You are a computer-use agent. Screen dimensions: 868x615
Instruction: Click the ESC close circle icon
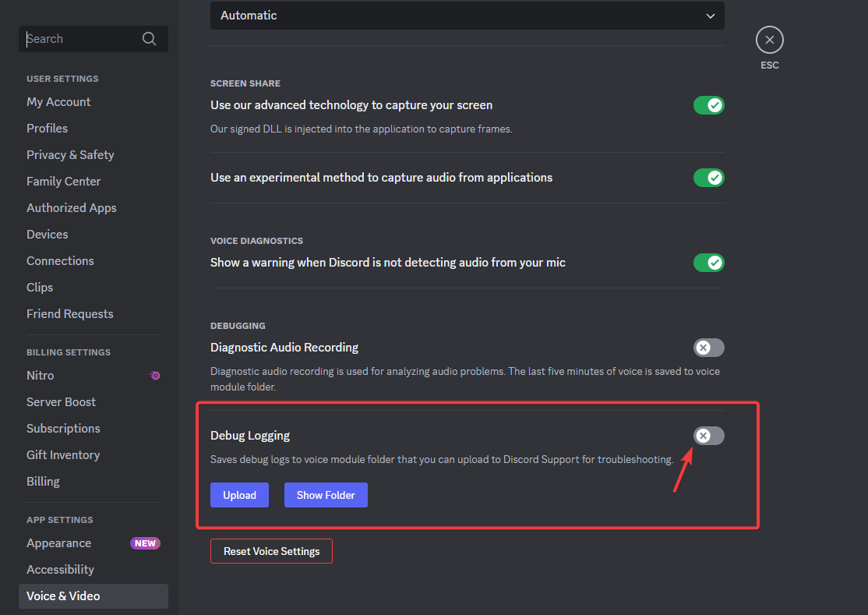(769, 40)
